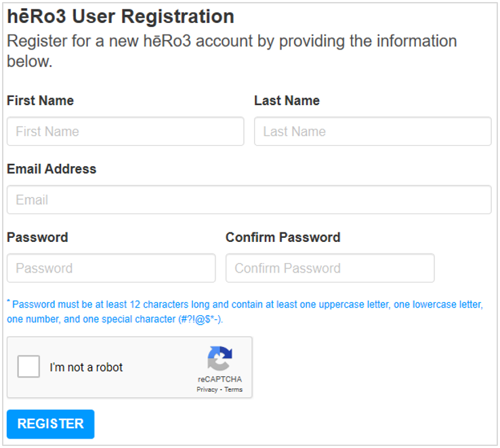Select the Confirm Password input field

(330, 268)
